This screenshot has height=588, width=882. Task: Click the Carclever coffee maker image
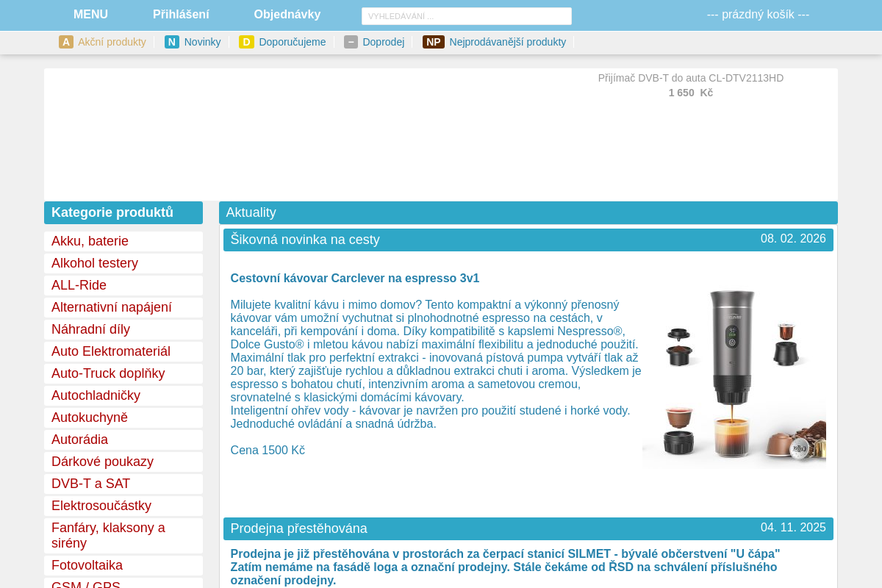click(734, 375)
